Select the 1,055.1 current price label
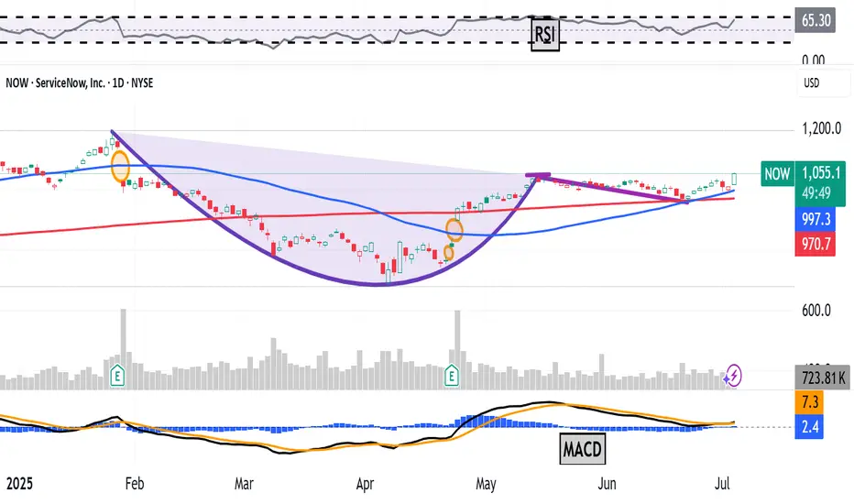The width and height of the screenshot is (854, 504). (x=821, y=173)
